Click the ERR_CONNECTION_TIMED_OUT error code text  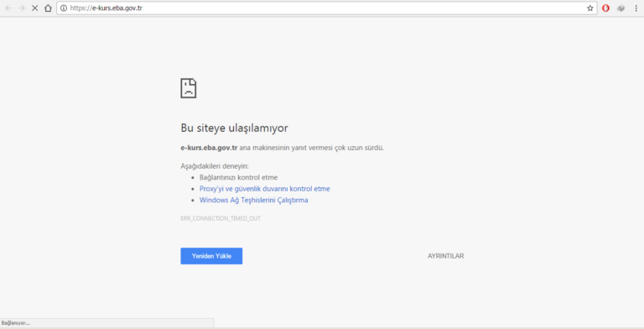point(221,218)
